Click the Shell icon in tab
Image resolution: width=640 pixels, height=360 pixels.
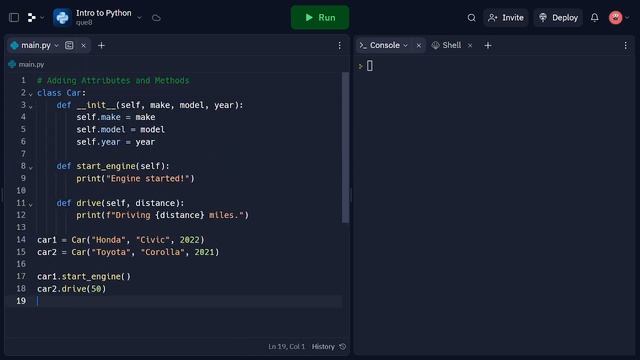[x=436, y=45]
